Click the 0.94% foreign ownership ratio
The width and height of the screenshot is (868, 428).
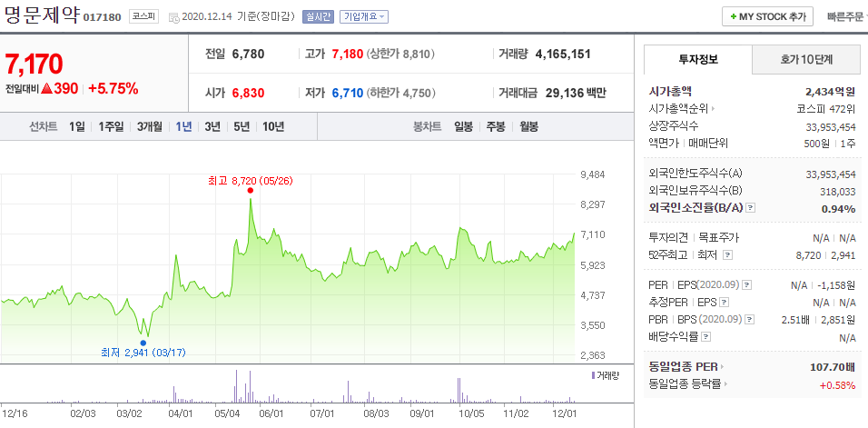click(841, 209)
